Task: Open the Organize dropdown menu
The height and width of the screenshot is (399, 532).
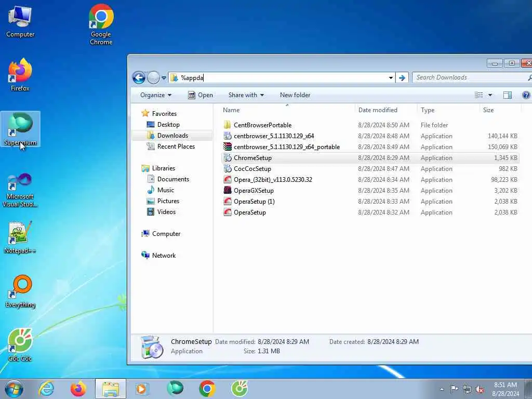Action: pos(156,95)
